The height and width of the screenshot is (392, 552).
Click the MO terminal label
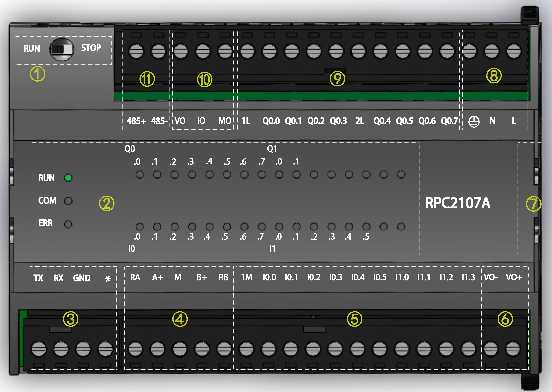[x=225, y=121]
